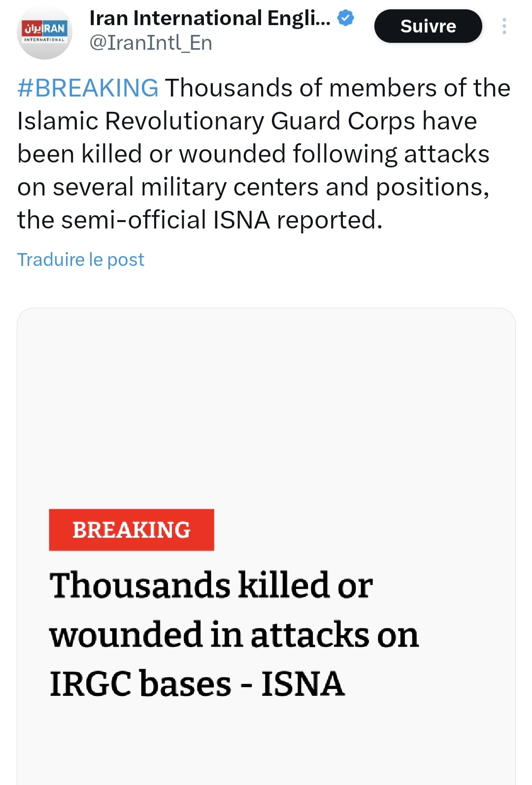Screen dimensions: 532x785
Task: Open the Iran International profile avatar
Action: 44,32
